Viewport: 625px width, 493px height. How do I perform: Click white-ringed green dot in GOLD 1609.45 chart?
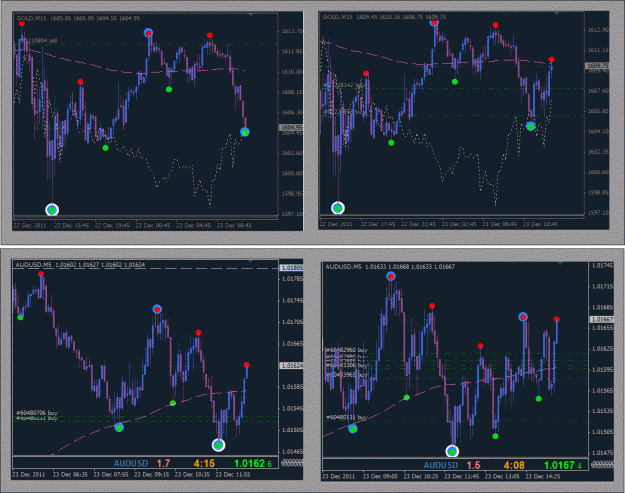click(x=338, y=208)
